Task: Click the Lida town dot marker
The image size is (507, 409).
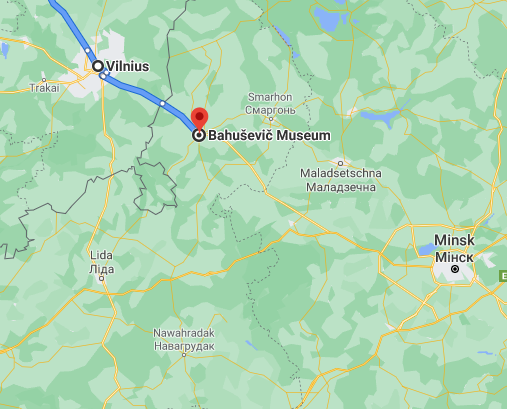Action: tap(102, 279)
